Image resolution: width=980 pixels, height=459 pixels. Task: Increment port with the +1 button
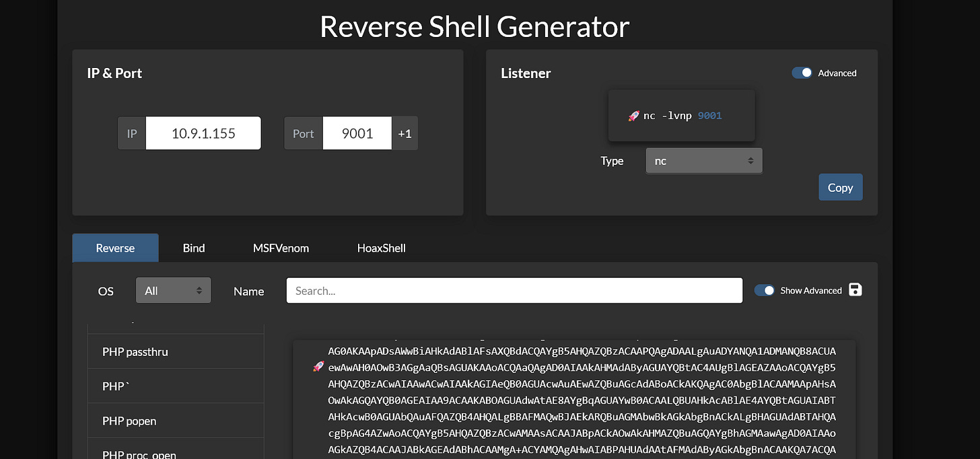pyautogui.click(x=405, y=133)
